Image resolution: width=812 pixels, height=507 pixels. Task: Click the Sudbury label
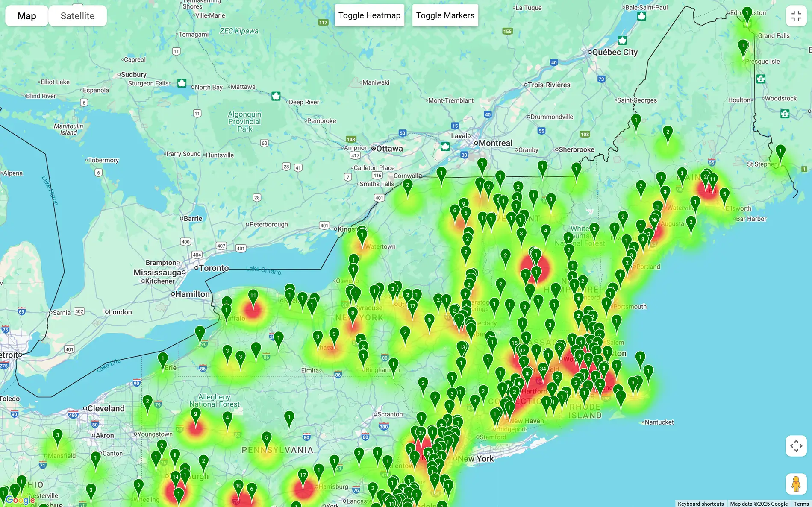point(133,74)
